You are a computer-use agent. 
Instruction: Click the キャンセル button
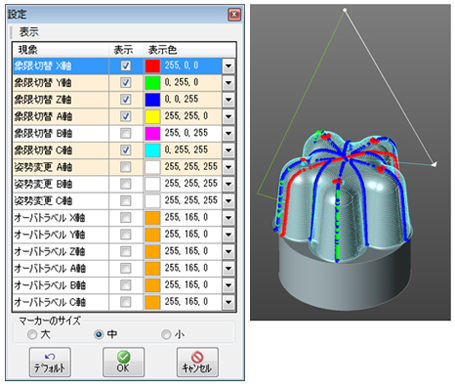[197, 362]
